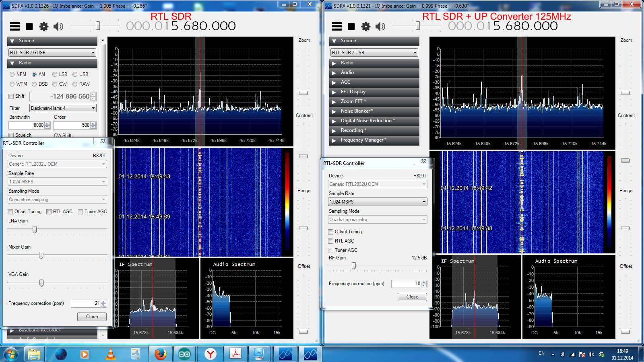Open media player taskbar icon

(x=85, y=354)
